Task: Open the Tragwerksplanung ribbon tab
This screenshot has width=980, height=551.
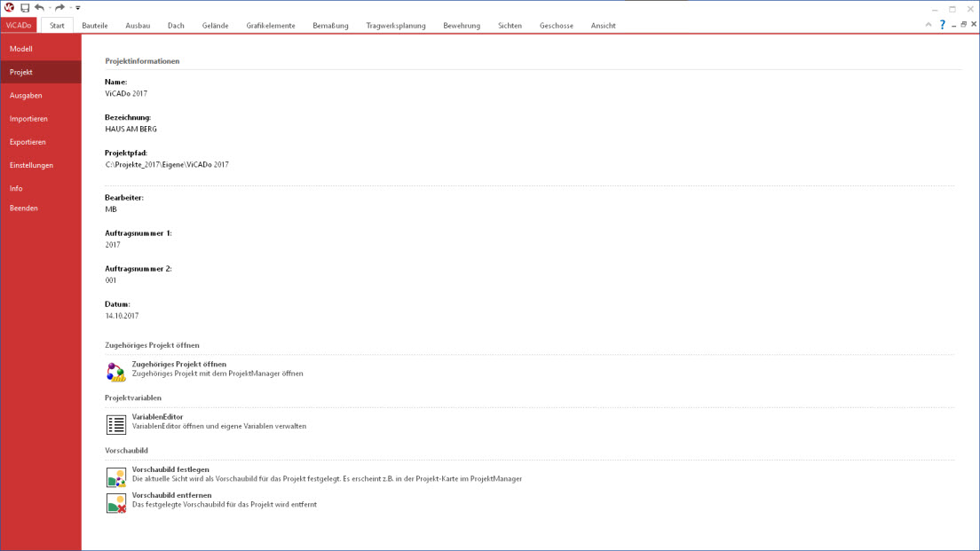Action: (x=396, y=26)
